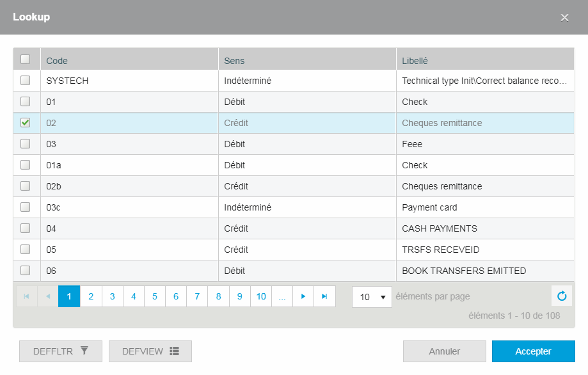
Task: Switch to page 10
Action: [261, 296]
